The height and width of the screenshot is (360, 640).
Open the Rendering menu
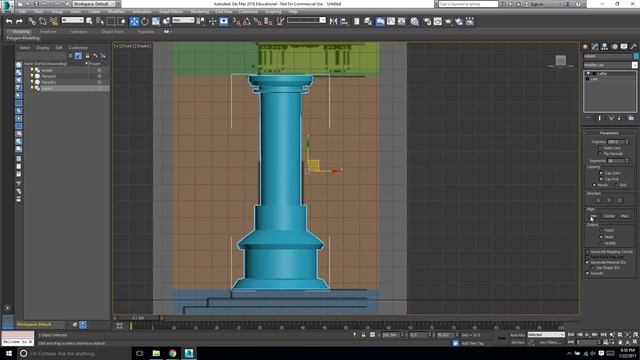point(200,11)
